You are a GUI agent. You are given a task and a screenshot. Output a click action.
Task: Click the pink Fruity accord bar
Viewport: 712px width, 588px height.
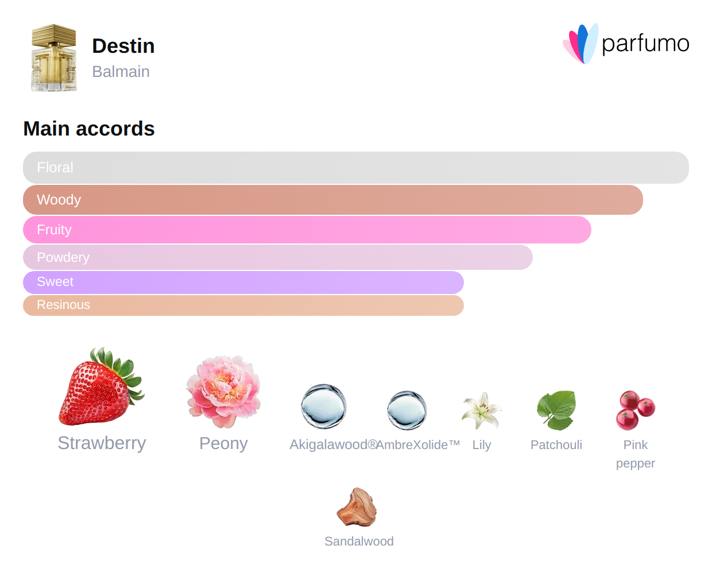[x=307, y=230]
